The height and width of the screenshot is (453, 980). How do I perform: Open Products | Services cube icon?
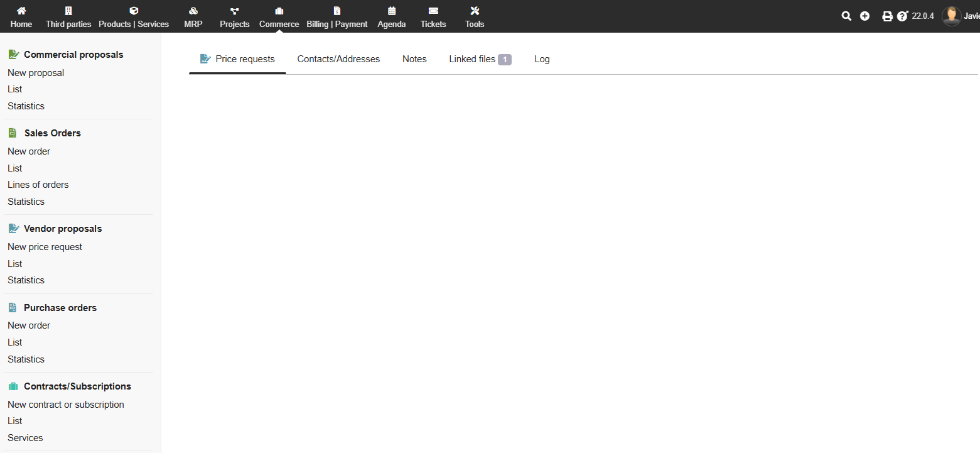pos(134,11)
